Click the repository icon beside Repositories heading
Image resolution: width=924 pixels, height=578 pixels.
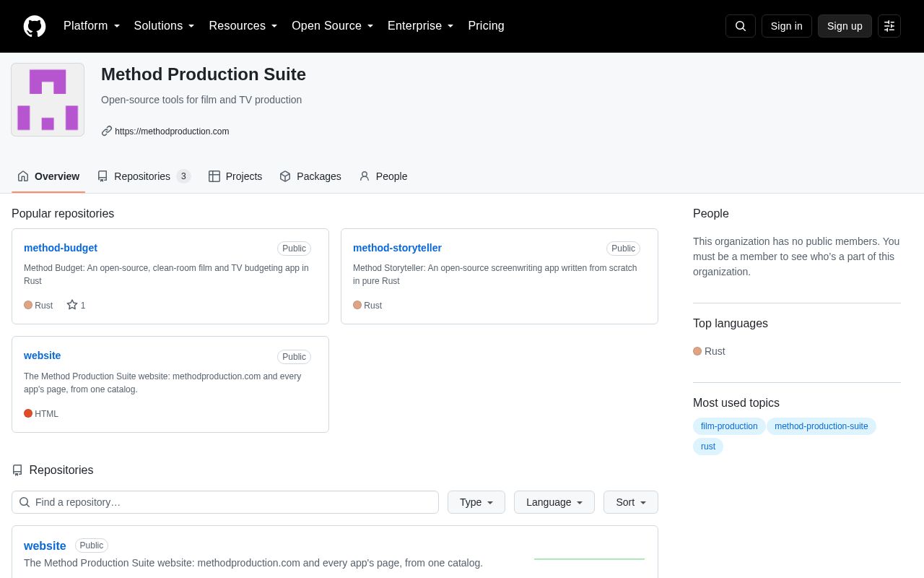click(x=17, y=470)
